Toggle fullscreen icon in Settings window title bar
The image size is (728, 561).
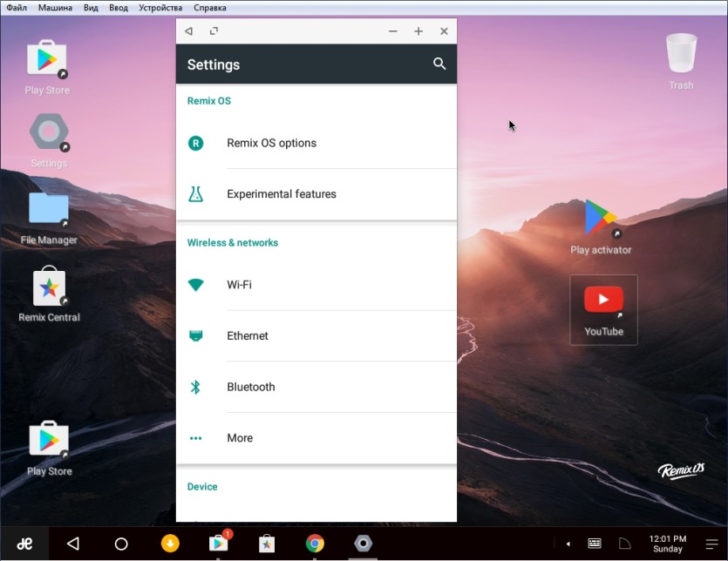pos(214,31)
